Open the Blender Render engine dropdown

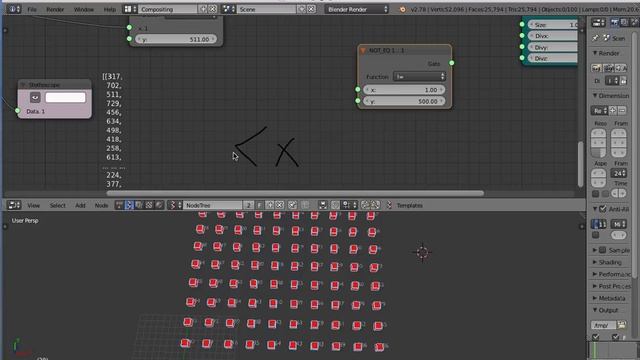coord(356,9)
